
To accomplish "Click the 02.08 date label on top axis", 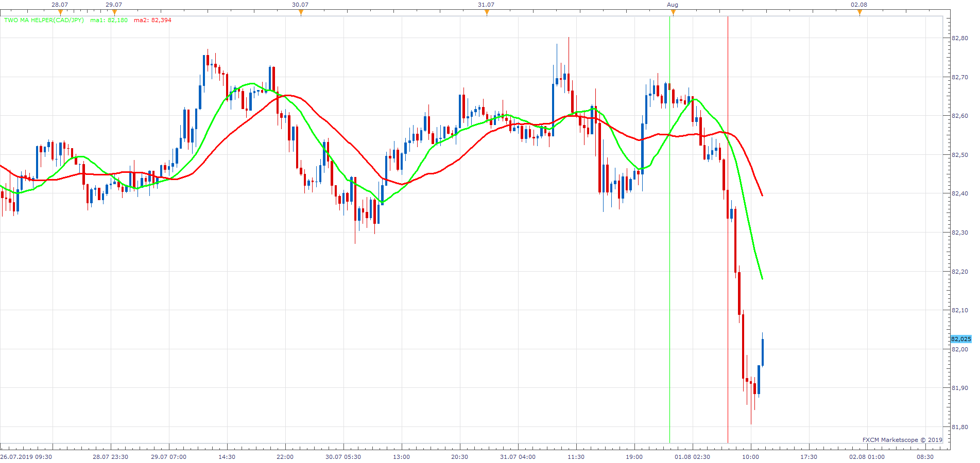I will pyautogui.click(x=859, y=5).
